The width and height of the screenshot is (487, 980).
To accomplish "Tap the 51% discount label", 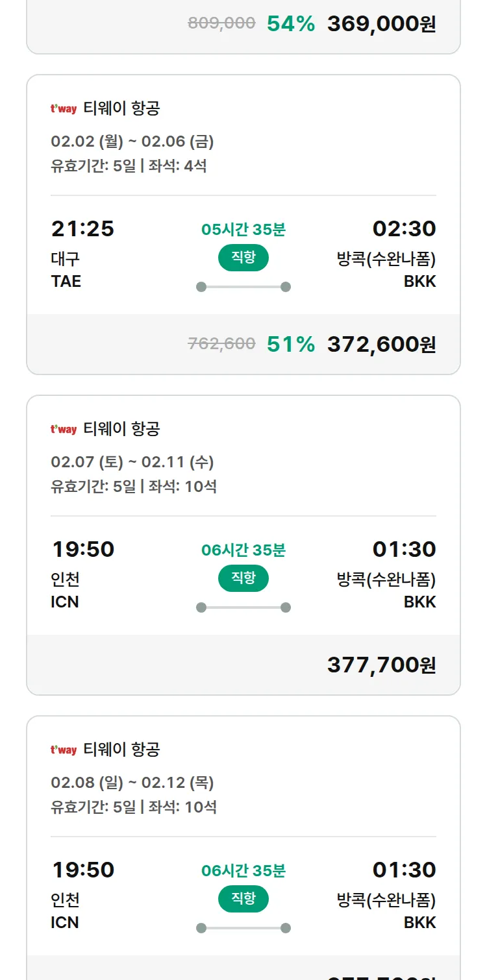I will (291, 344).
